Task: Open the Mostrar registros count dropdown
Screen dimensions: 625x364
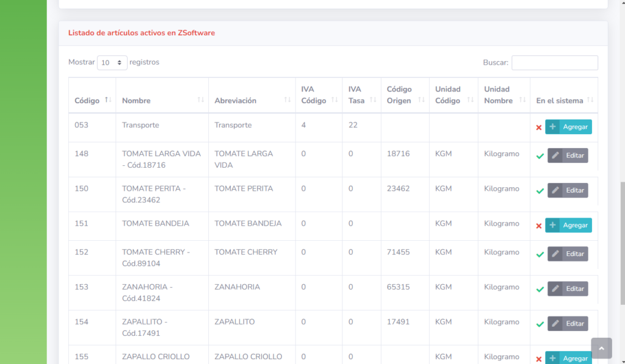Action: click(112, 62)
